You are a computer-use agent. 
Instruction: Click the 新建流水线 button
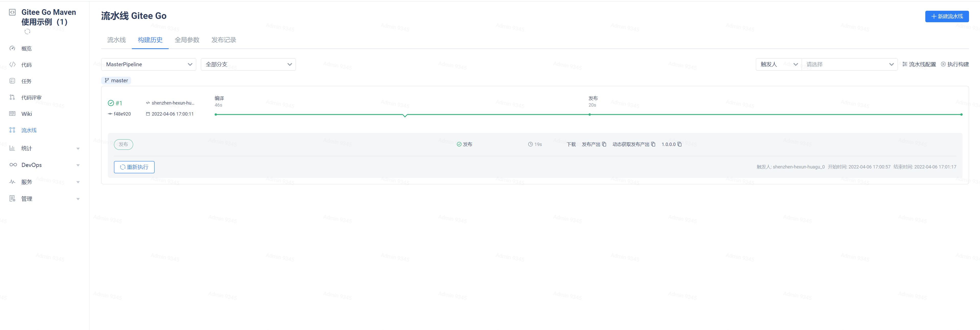click(947, 16)
